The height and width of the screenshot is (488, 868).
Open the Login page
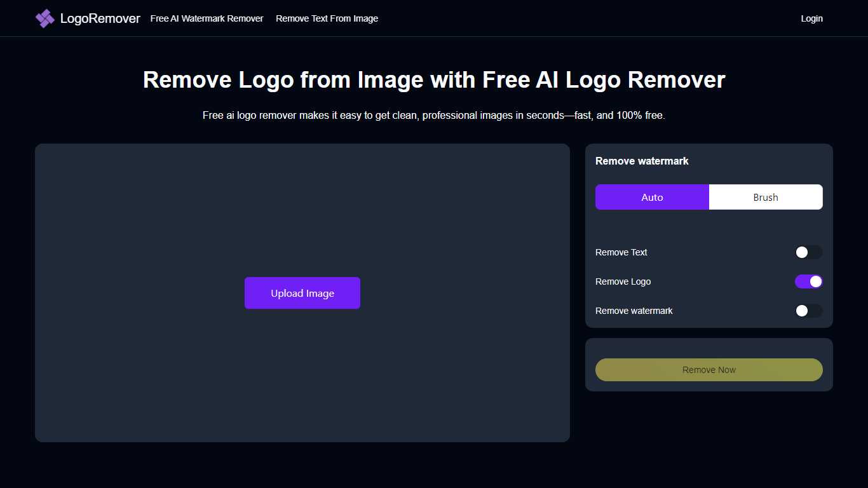tap(811, 18)
